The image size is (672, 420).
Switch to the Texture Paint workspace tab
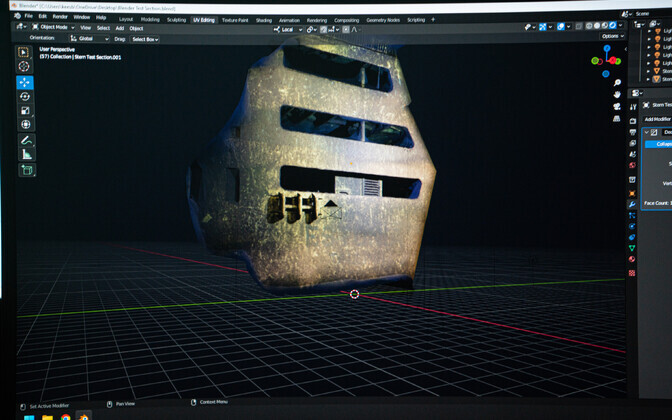coord(236,19)
